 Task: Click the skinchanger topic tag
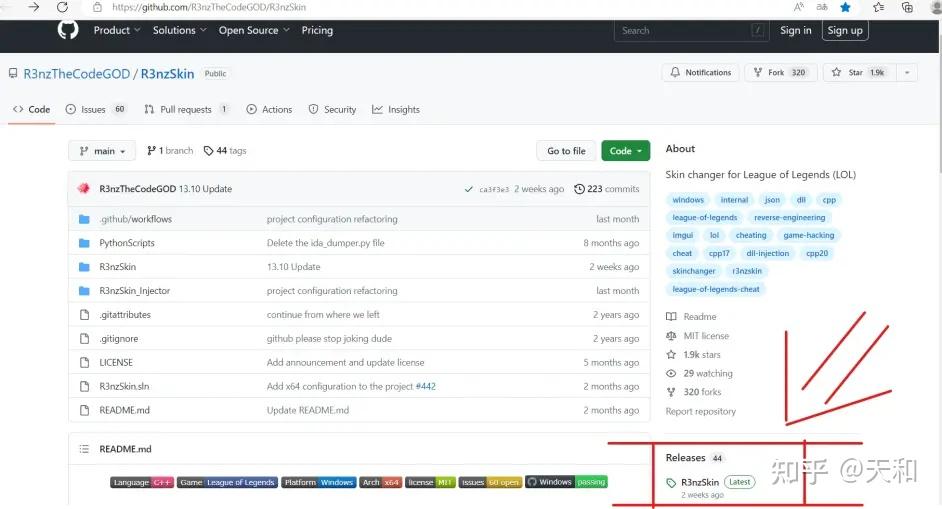click(694, 271)
